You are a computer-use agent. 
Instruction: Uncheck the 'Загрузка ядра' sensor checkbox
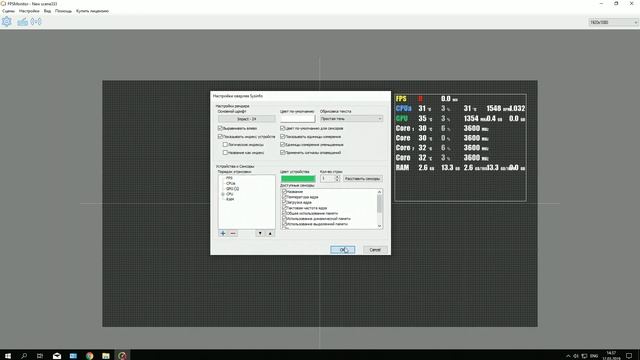pyautogui.click(x=284, y=202)
